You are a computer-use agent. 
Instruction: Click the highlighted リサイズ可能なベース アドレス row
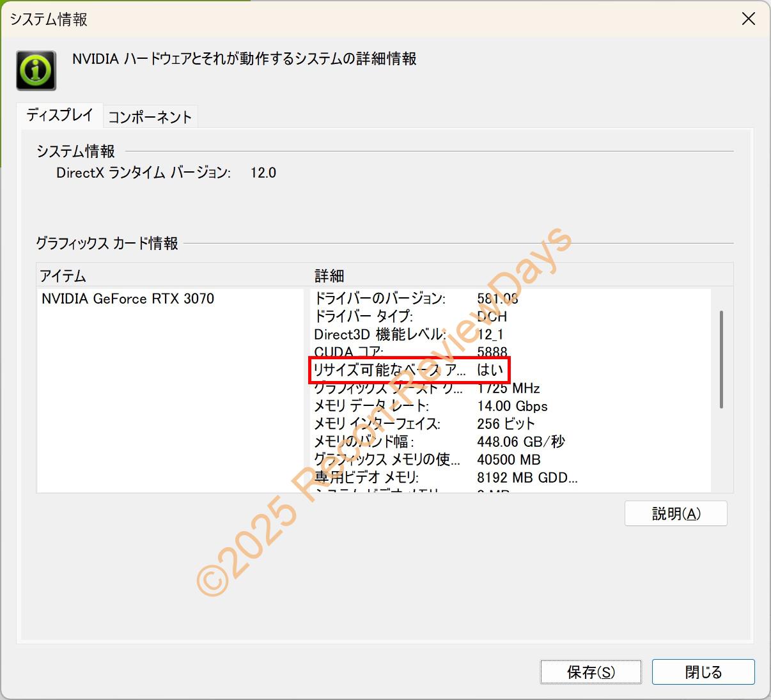tap(409, 370)
